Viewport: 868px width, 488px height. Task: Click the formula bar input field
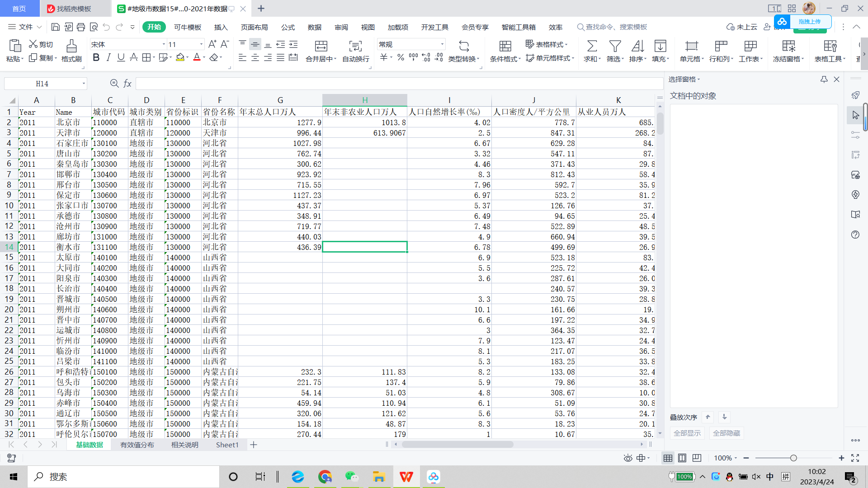(398, 84)
